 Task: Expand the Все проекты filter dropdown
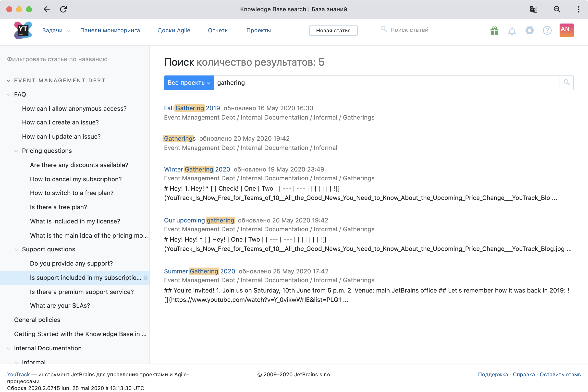(189, 83)
